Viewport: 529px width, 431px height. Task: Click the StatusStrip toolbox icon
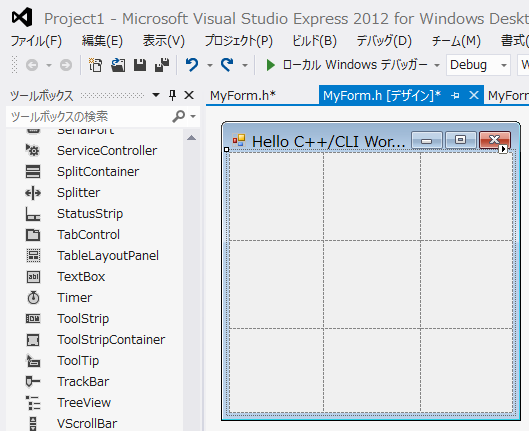(33, 214)
